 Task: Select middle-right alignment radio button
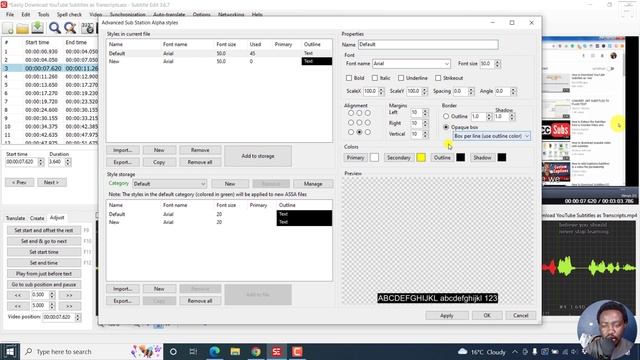point(368,122)
